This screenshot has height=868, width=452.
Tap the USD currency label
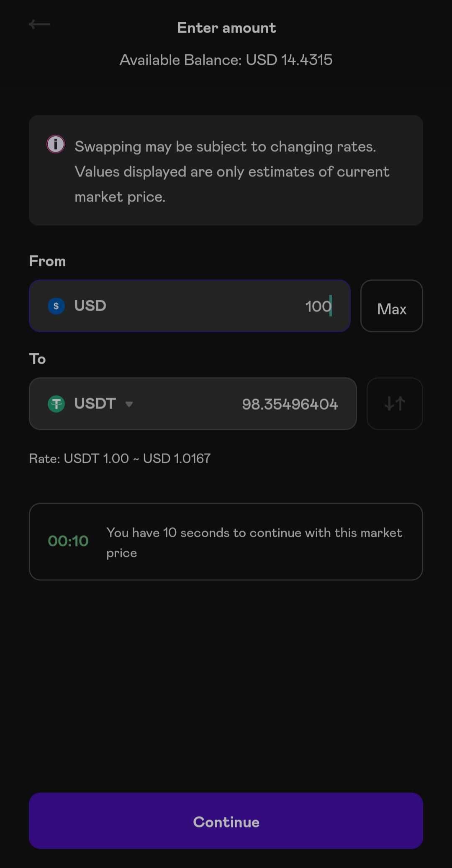(90, 306)
